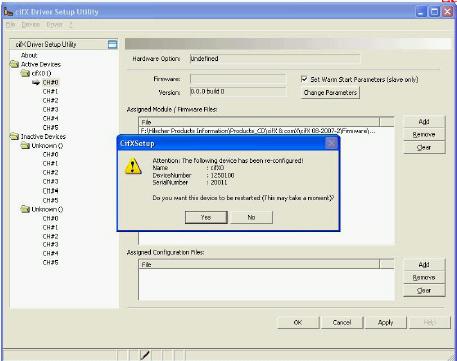Click the Change Parameters button

330,92
